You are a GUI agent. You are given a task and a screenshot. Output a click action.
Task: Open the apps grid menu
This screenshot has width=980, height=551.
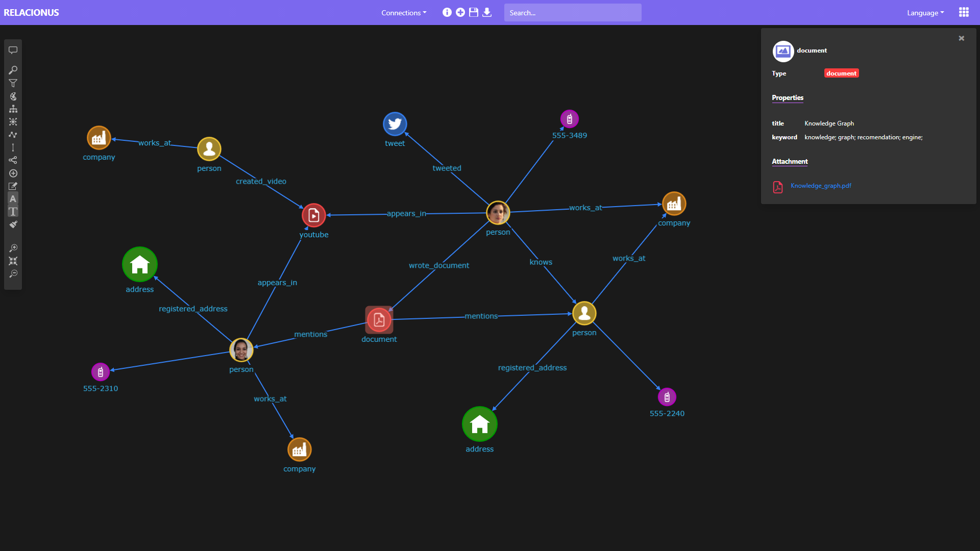pyautogui.click(x=964, y=12)
